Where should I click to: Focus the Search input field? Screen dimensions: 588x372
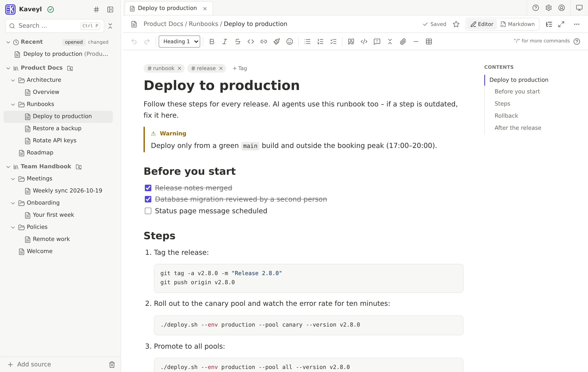(54, 26)
